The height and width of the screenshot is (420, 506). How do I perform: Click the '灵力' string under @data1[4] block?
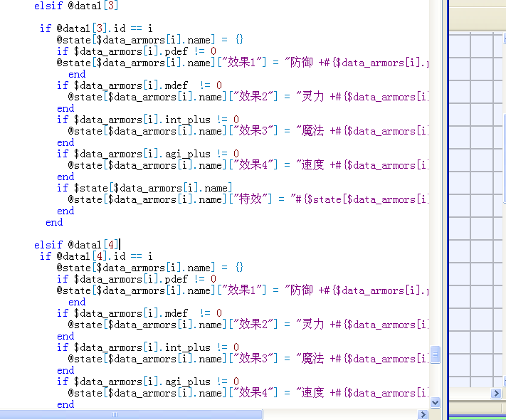(x=312, y=324)
